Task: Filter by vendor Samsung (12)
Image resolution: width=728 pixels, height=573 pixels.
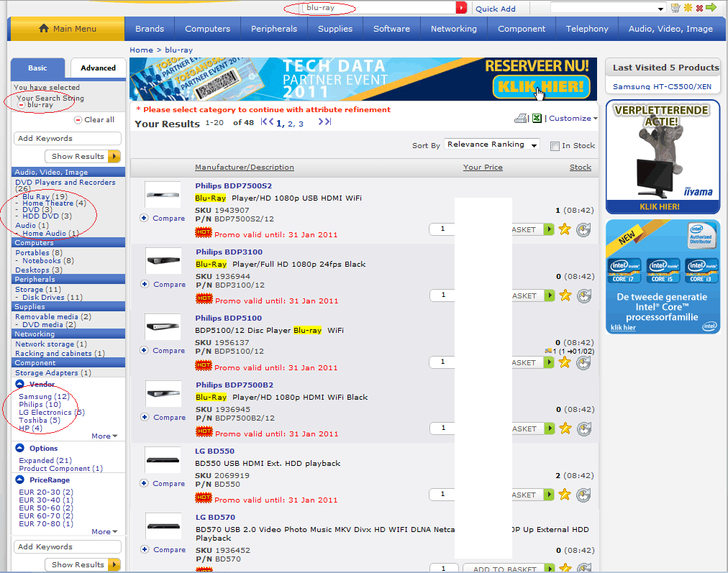Action: (44, 397)
